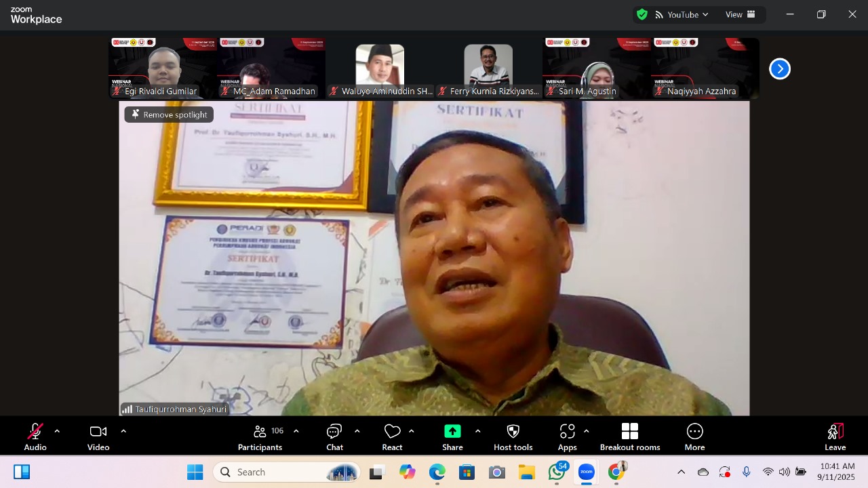Open the React heart menu
Screen dimensions: 868x488
pos(392,437)
